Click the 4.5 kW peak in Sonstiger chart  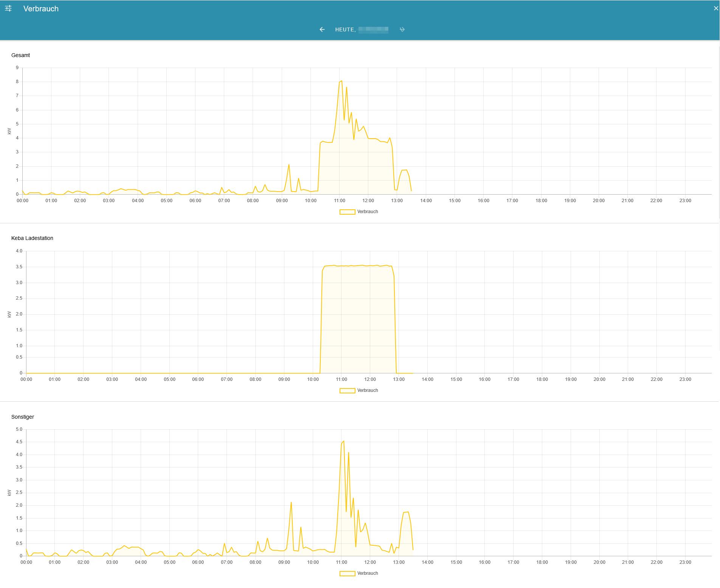coord(343,441)
